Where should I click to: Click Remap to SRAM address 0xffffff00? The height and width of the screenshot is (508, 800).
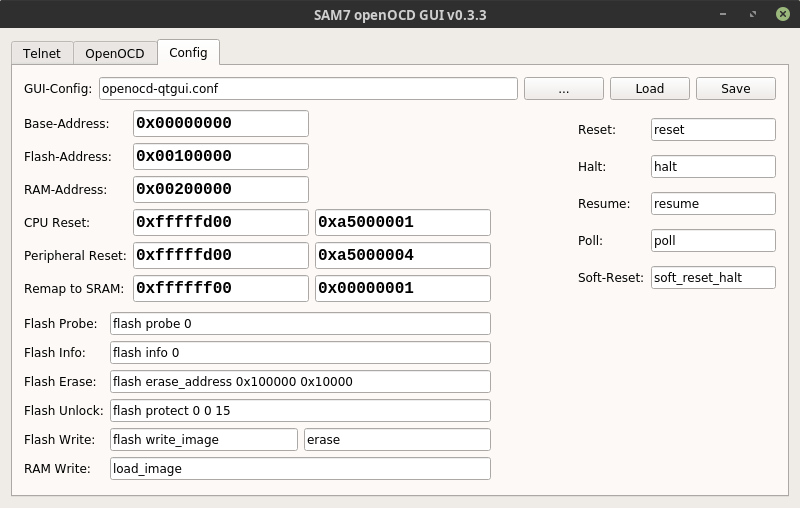221,288
